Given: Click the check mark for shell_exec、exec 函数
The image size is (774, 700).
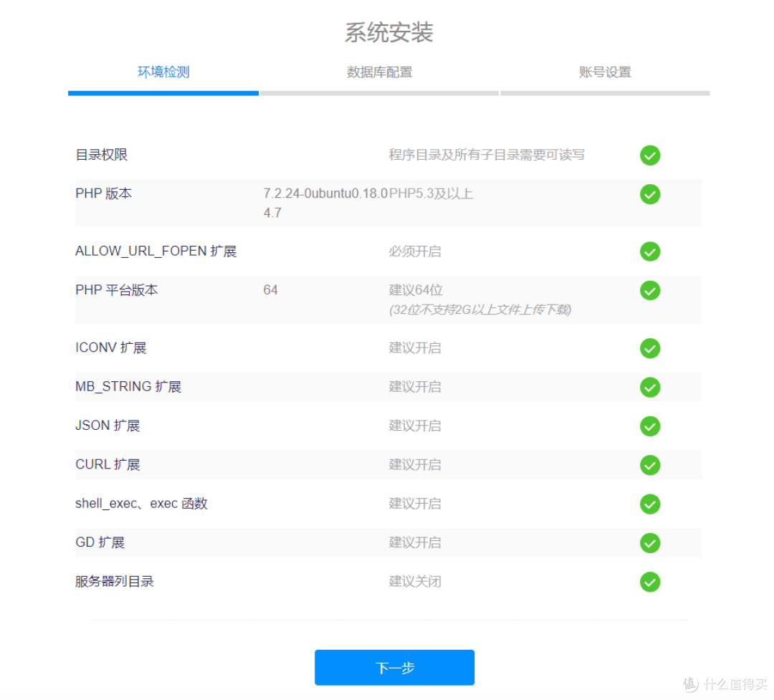Looking at the screenshot, I should [650, 504].
